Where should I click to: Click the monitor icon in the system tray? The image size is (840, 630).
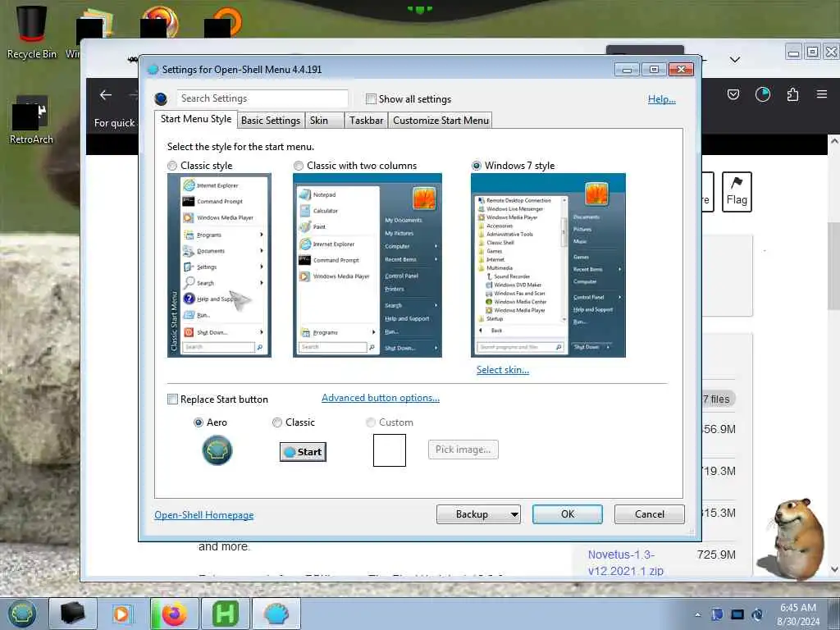[737, 614]
